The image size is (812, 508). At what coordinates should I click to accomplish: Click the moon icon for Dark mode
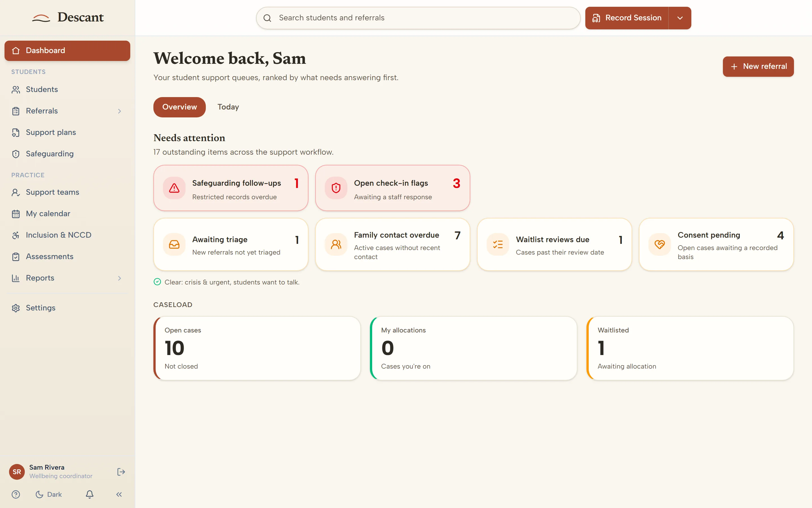[39, 494]
